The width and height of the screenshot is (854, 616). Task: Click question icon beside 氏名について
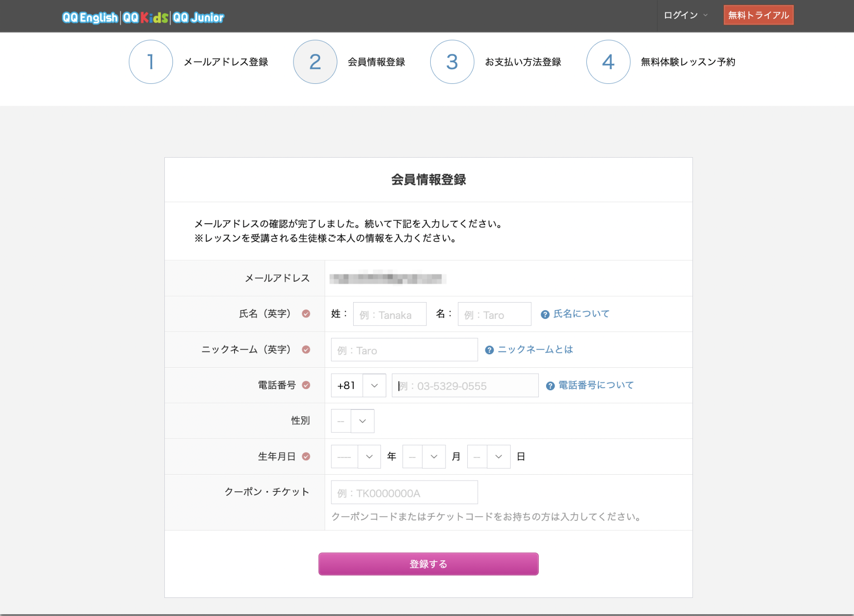pos(545,314)
